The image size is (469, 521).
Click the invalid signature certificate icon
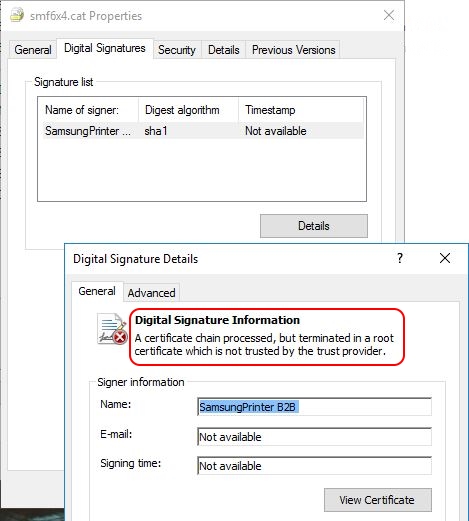click(x=112, y=329)
